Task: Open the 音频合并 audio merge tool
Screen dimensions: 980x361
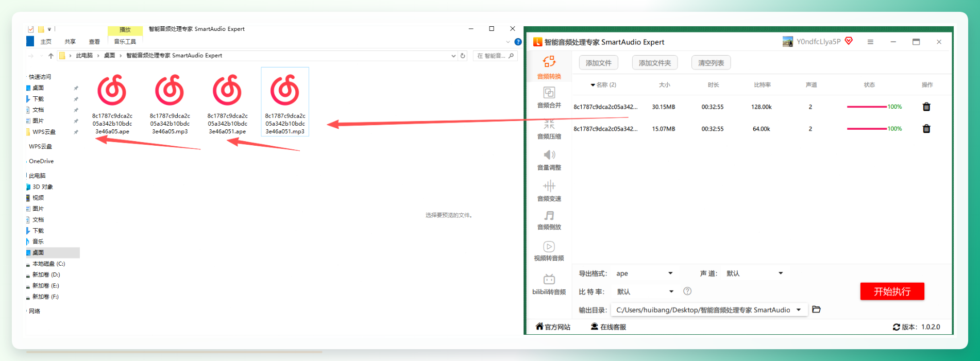Action: tap(549, 97)
